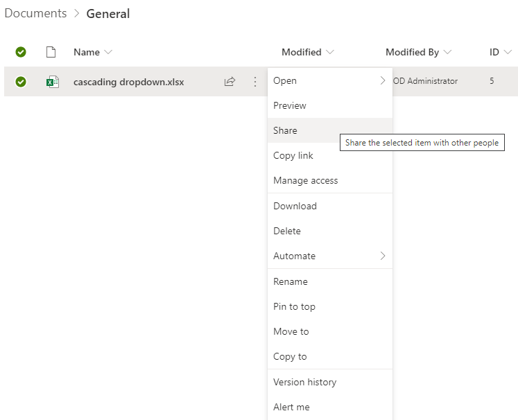Choose Copy to menu entry
The width and height of the screenshot is (518, 420).
pyautogui.click(x=330, y=357)
